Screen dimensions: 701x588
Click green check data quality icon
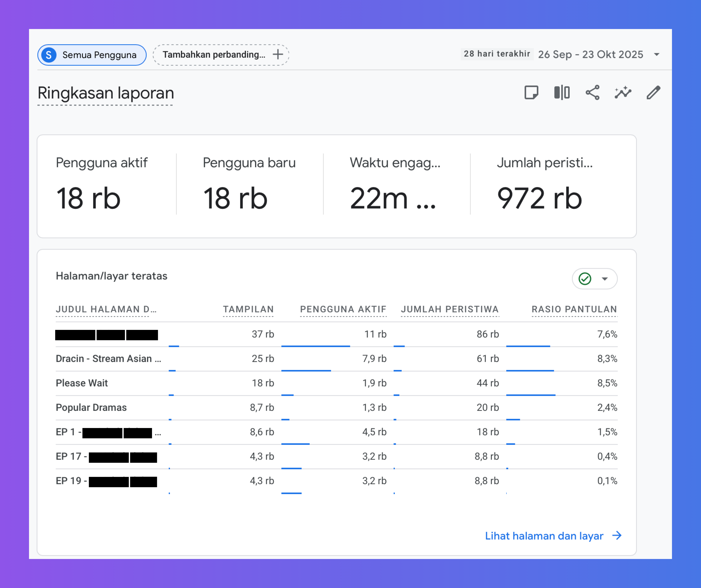585,279
